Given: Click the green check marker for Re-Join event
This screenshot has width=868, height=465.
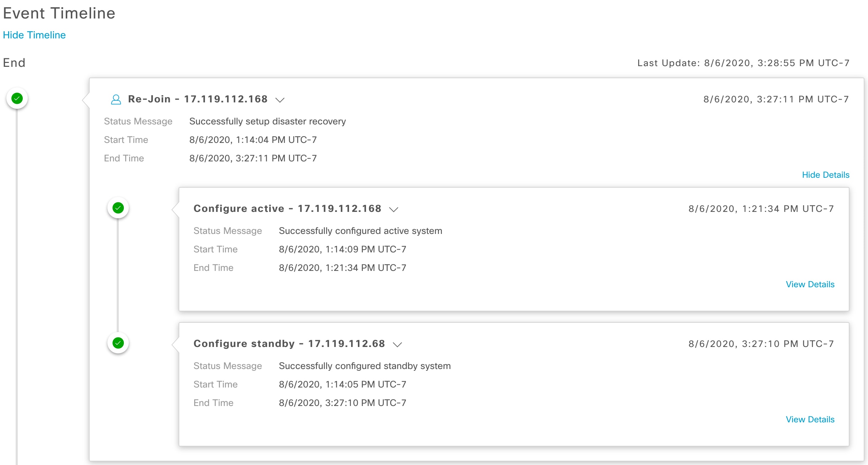Looking at the screenshot, I should [x=17, y=98].
